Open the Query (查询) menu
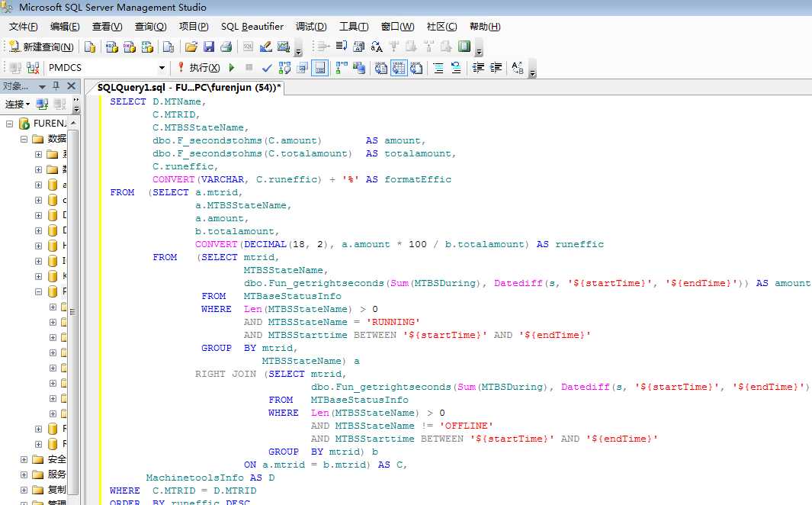This screenshot has width=812, height=505. coord(150,27)
